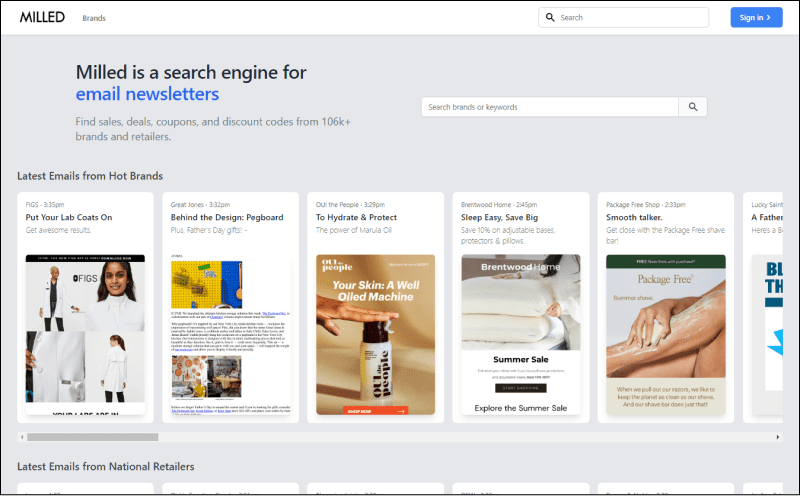
Task: Click the MILLED logo
Action: coord(42,17)
